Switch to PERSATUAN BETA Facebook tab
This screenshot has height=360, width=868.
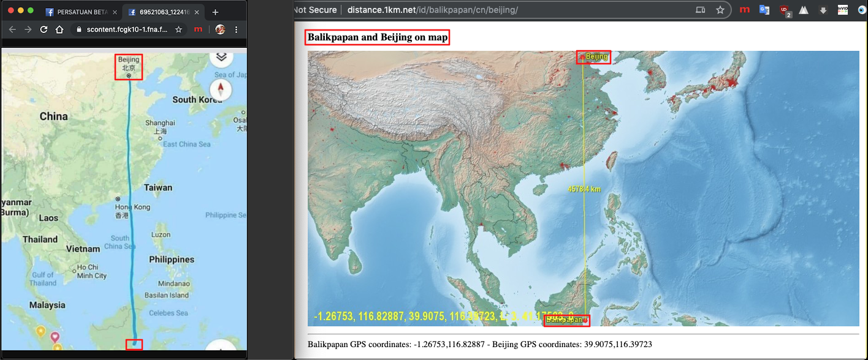(x=80, y=12)
